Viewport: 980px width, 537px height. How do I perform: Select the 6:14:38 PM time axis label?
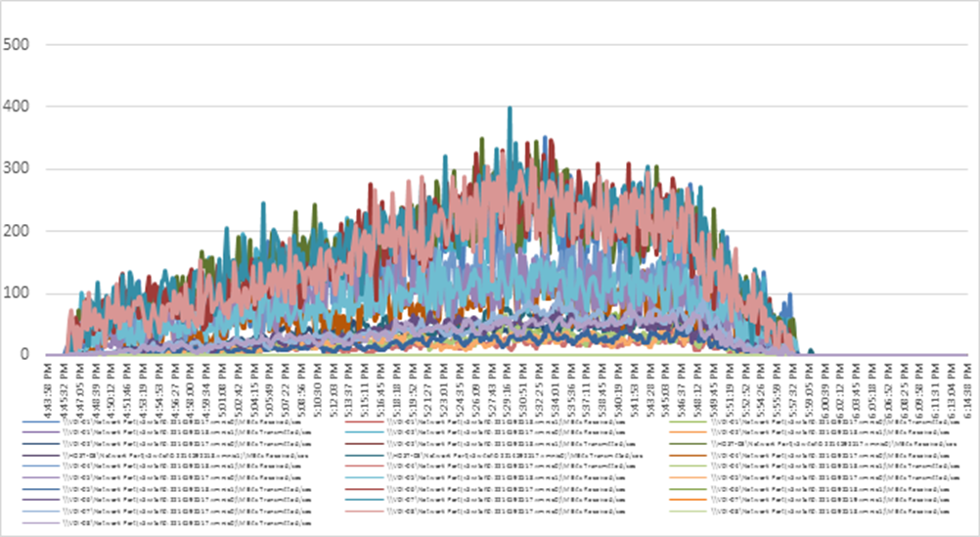click(x=967, y=390)
